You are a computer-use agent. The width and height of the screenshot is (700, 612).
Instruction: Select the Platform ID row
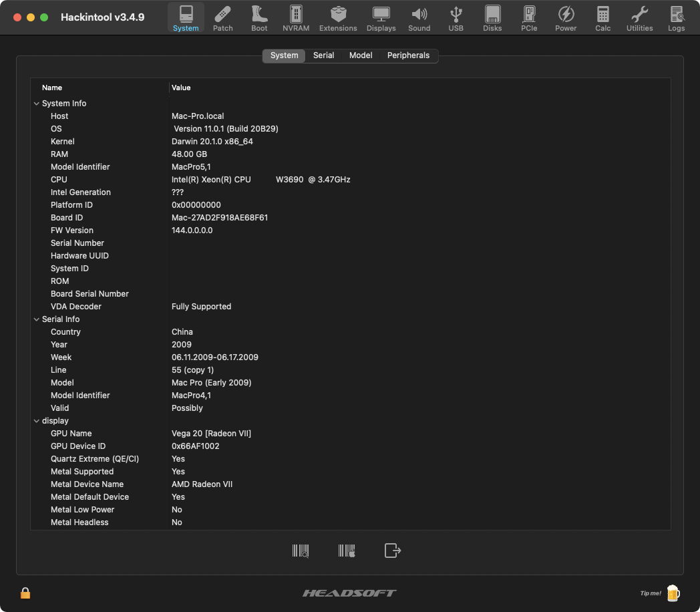(351, 205)
